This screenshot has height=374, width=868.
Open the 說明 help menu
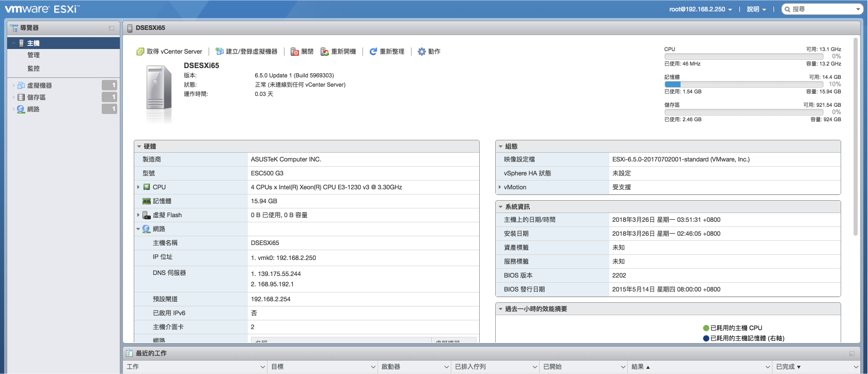[x=756, y=9]
